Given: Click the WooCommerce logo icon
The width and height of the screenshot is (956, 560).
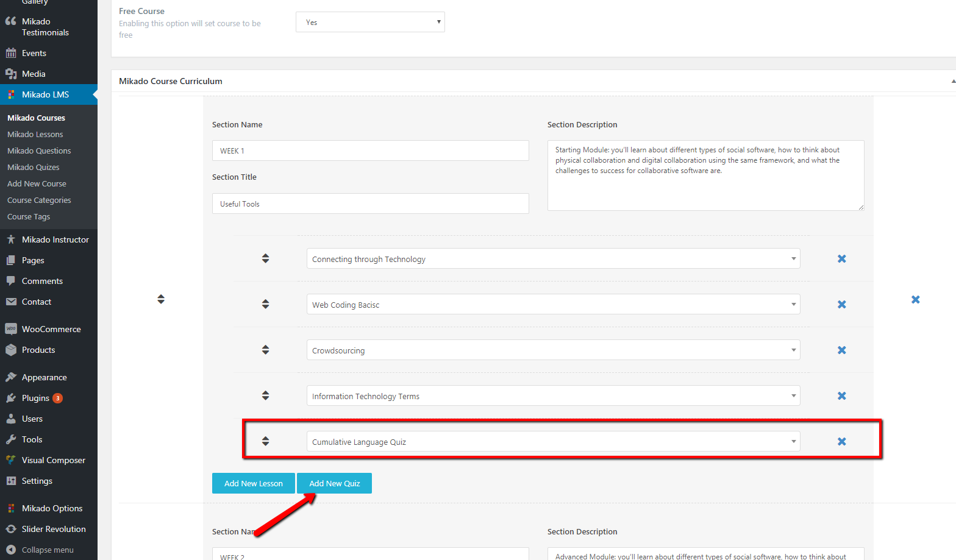Looking at the screenshot, I should [x=11, y=329].
